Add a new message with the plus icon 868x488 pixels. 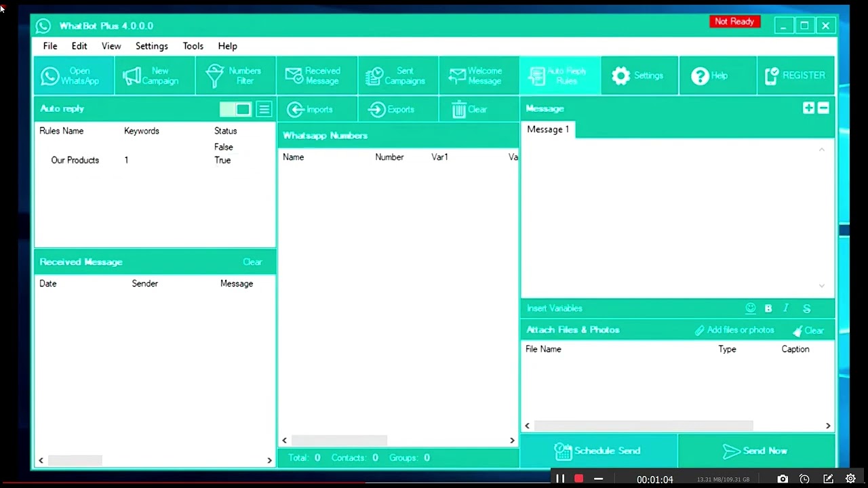808,108
